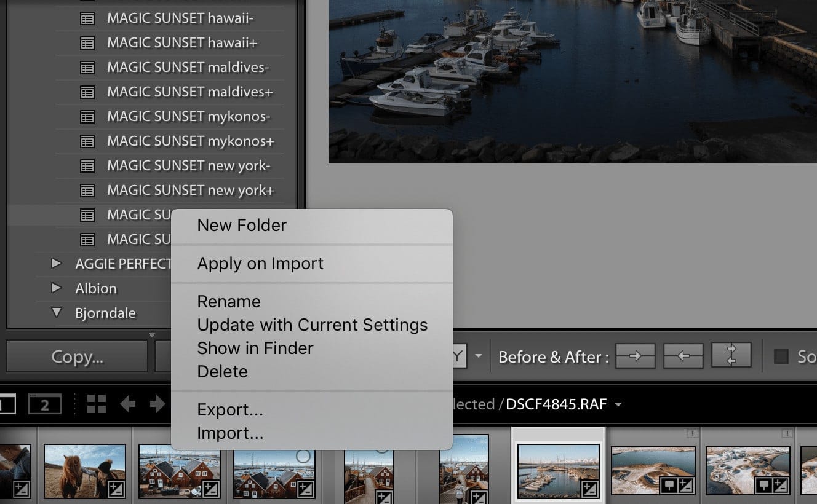The height and width of the screenshot is (504, 817).
Task: Apply the MAGIC SUNSET mykonos+ preset
Action: tap(190, 141)
